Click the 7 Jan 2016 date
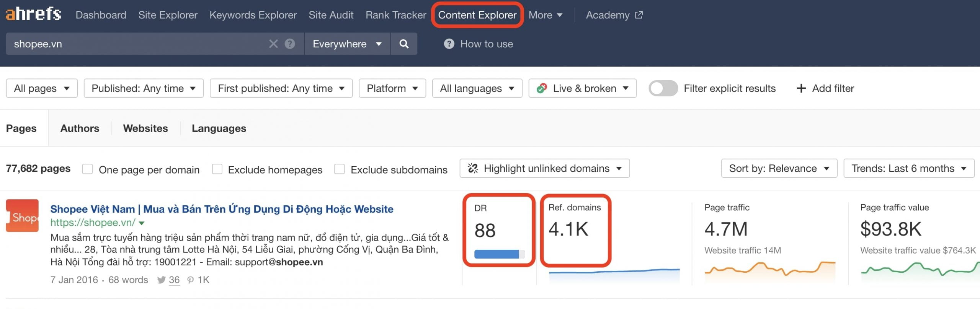 [74, 280]
